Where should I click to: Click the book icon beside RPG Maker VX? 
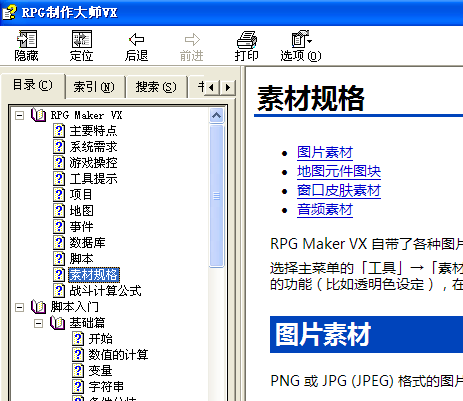38,115
